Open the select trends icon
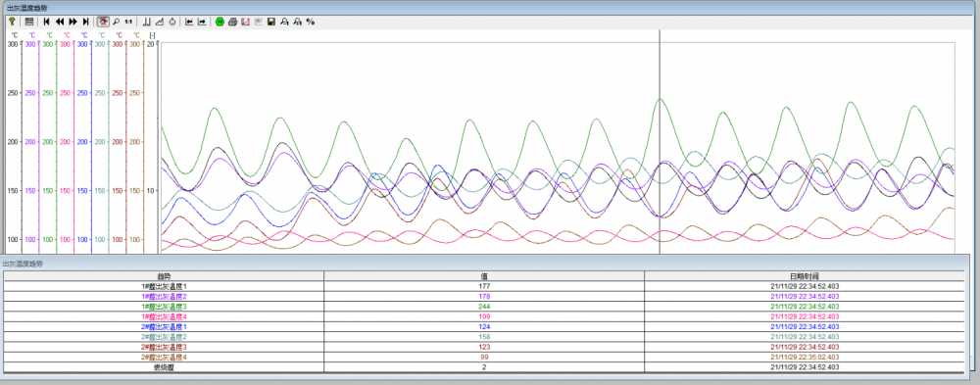This screenshot has width=980, height=385. 147,22
